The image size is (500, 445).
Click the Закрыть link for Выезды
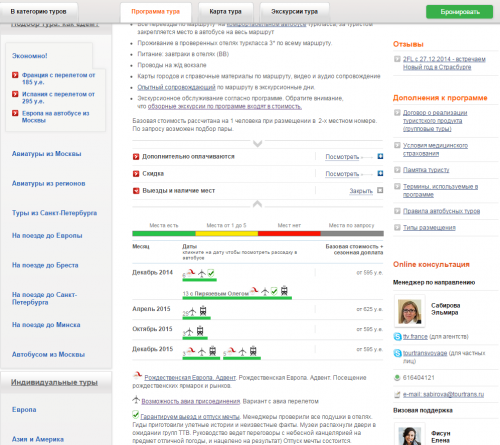[361, 191]
